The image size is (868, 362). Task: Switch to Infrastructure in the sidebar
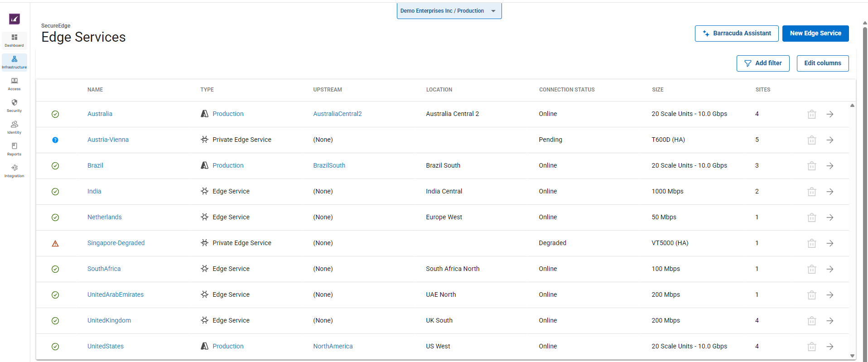(14, 62)
